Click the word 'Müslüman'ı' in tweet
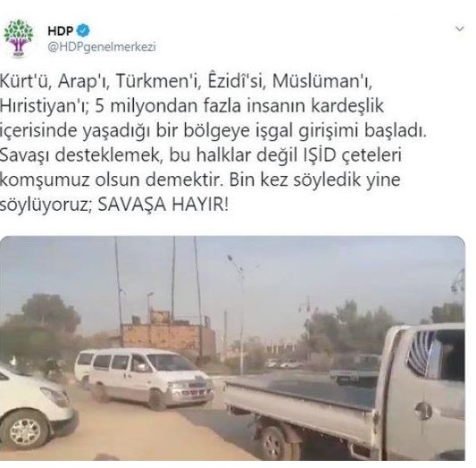 (322, 81)
